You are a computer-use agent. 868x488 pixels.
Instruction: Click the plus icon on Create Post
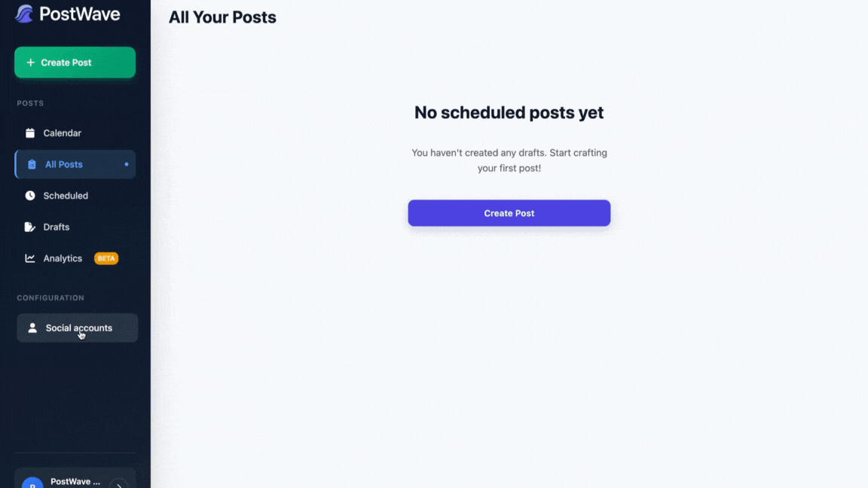[31, 63]
